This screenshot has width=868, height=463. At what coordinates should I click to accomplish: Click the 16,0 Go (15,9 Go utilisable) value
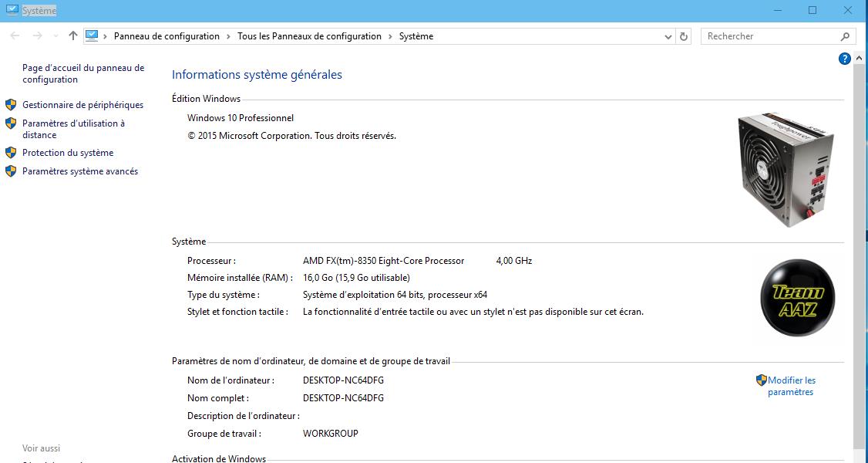point(356,278)
